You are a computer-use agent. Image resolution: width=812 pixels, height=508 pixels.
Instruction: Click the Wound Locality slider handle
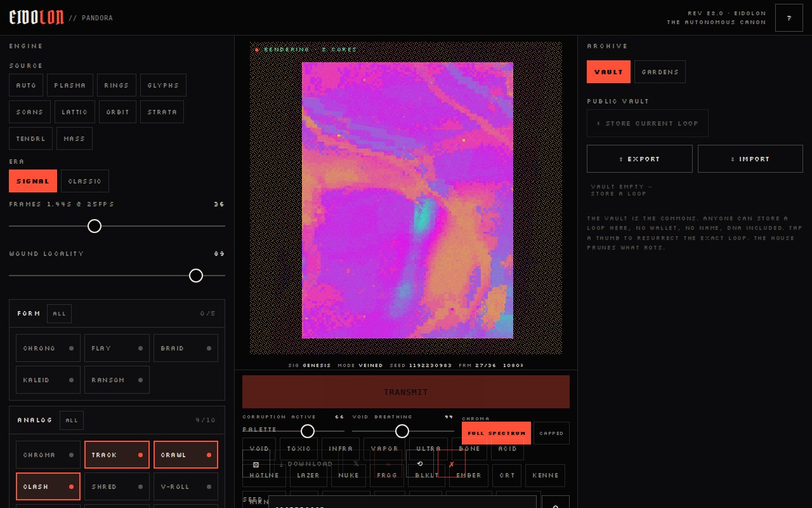point(196,276)
